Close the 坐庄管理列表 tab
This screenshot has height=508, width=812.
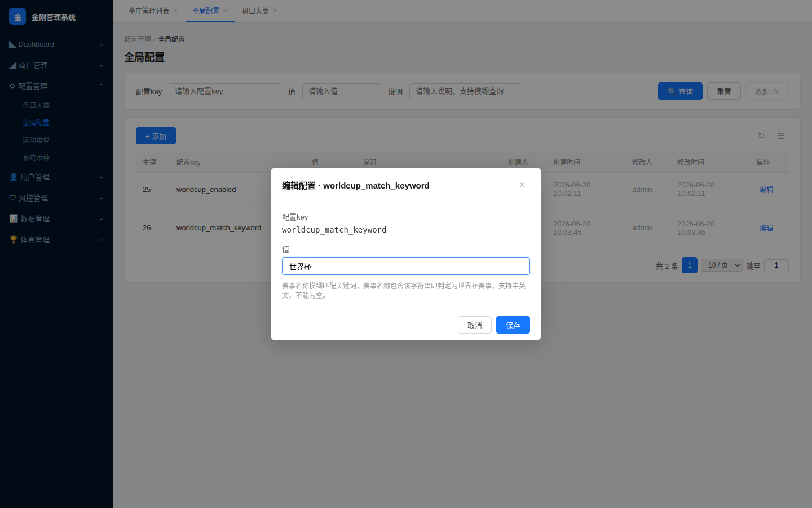175,11
